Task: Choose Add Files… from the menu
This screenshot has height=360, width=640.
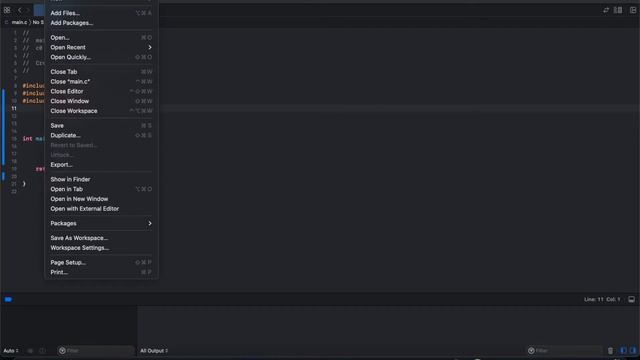Action: 101,13
